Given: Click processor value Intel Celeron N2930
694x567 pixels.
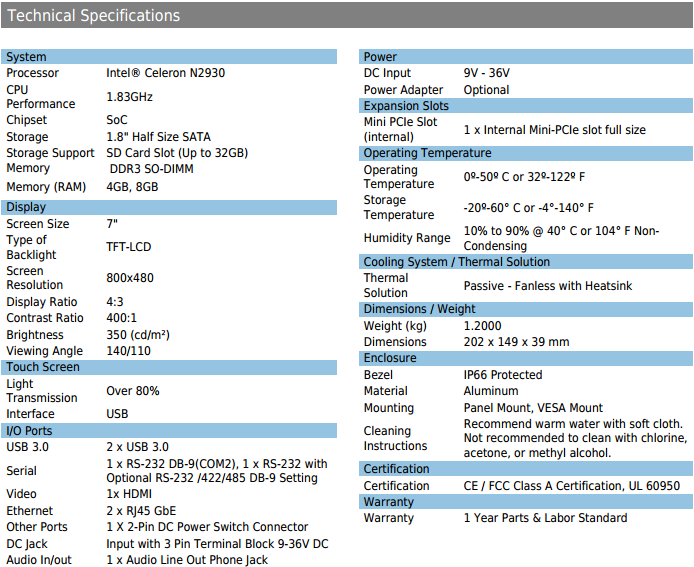Looking at the screenshot, I should pos(166,73).
